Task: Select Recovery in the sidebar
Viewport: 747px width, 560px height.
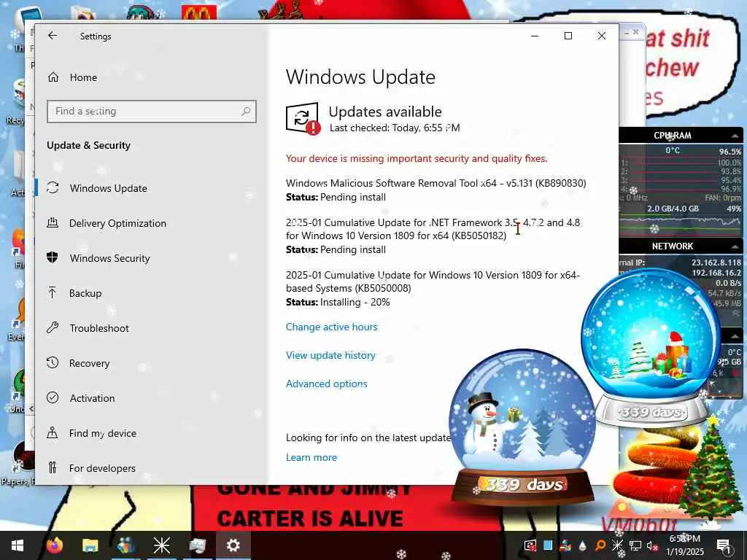Action: tap(89, 363)
